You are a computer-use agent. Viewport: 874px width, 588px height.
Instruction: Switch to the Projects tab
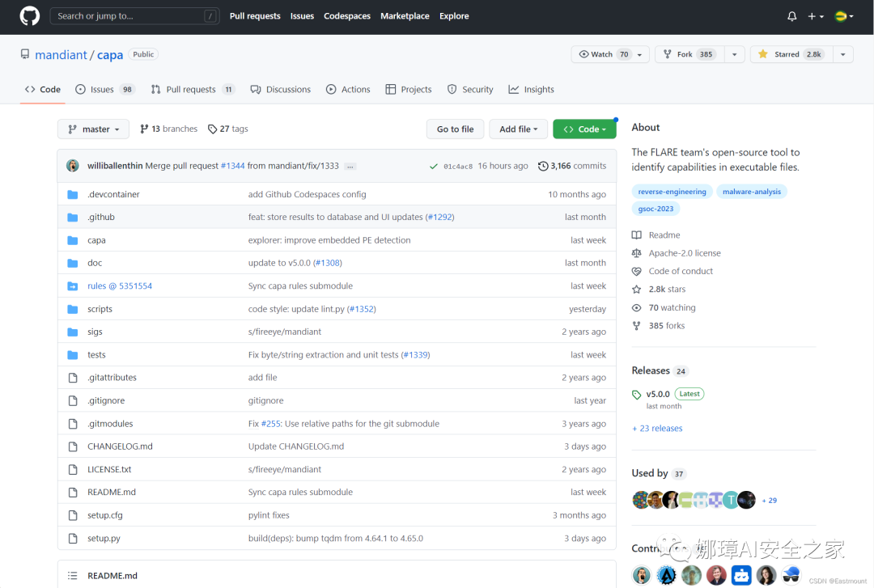tap(409, 89)
